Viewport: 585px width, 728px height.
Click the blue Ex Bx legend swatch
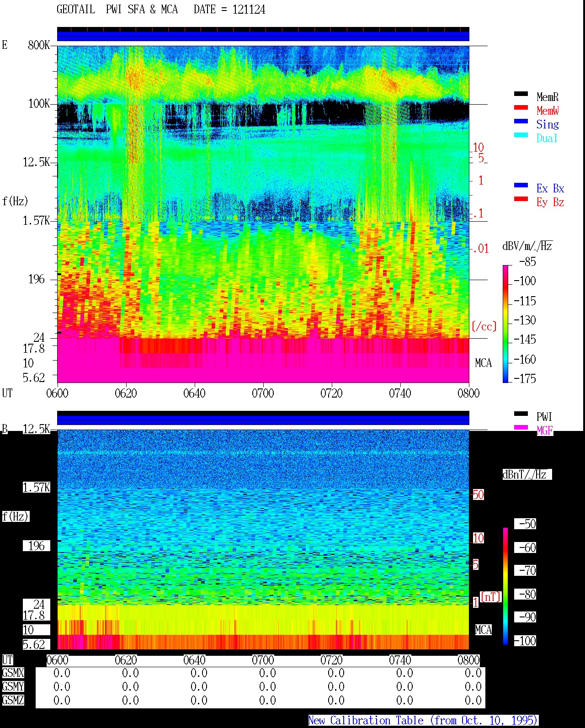521,185
